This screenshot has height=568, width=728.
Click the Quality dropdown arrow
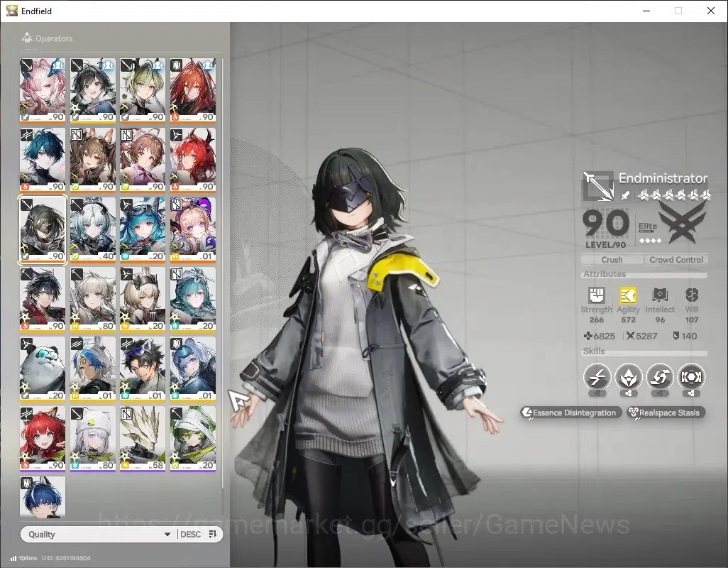167,535
